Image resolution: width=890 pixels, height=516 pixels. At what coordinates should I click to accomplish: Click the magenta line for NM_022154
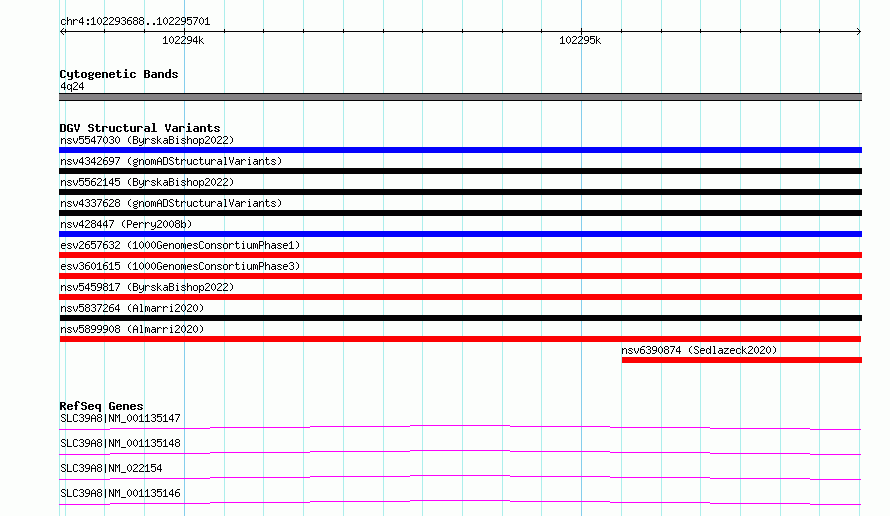pyautogui.click(x=460, y=477)
